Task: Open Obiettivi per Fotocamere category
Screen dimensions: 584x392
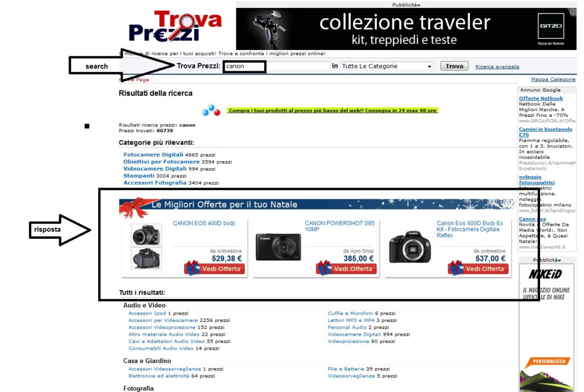Action: (161, 162)
